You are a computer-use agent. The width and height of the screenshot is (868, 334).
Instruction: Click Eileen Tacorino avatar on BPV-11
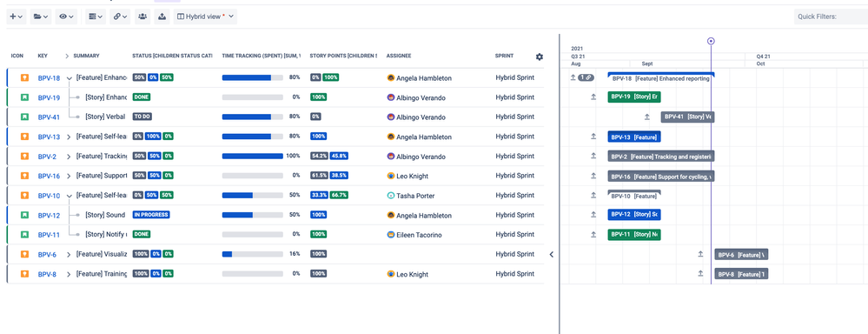[x=391, y=235]
